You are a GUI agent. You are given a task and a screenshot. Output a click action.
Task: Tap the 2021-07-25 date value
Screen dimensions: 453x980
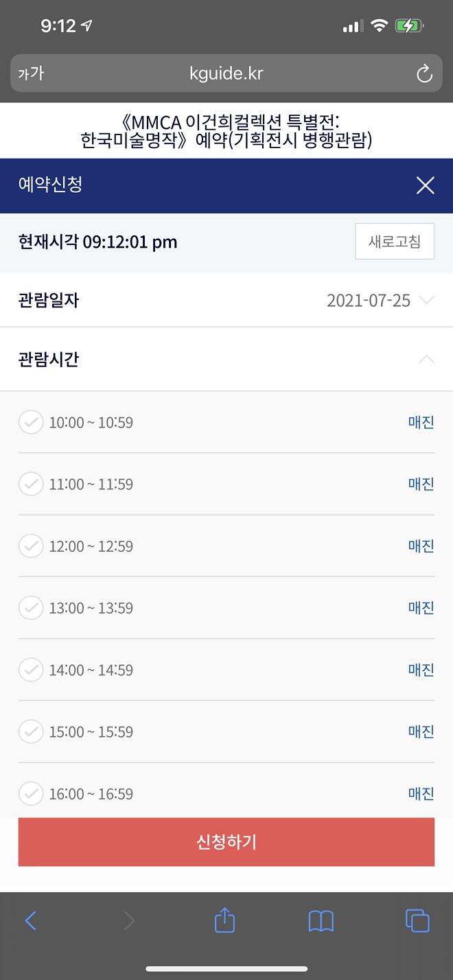[x=368, y=300]
